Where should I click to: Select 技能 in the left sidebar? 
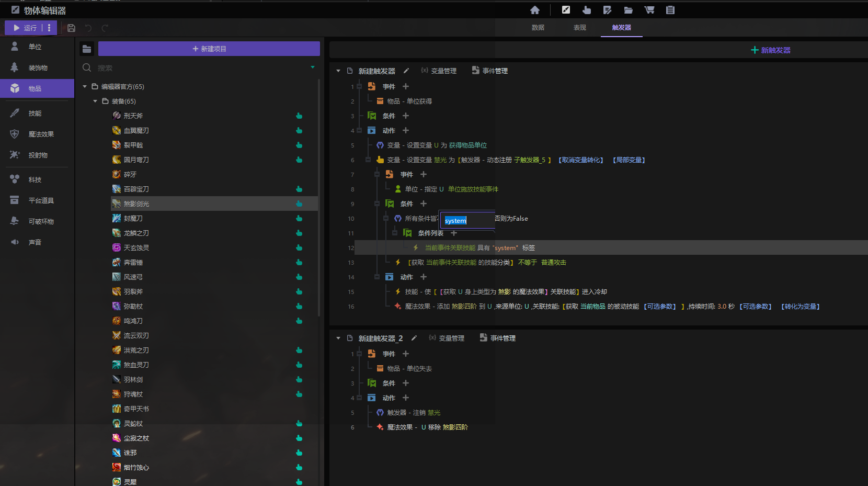pos(37,113)
